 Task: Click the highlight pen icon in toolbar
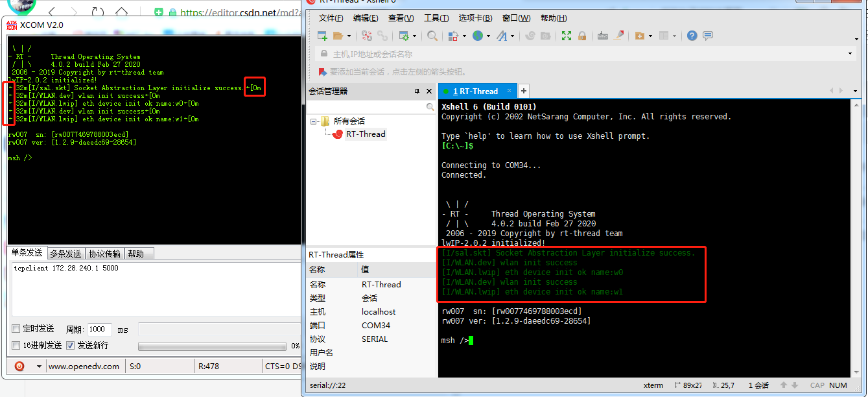(x=620, y=36)
